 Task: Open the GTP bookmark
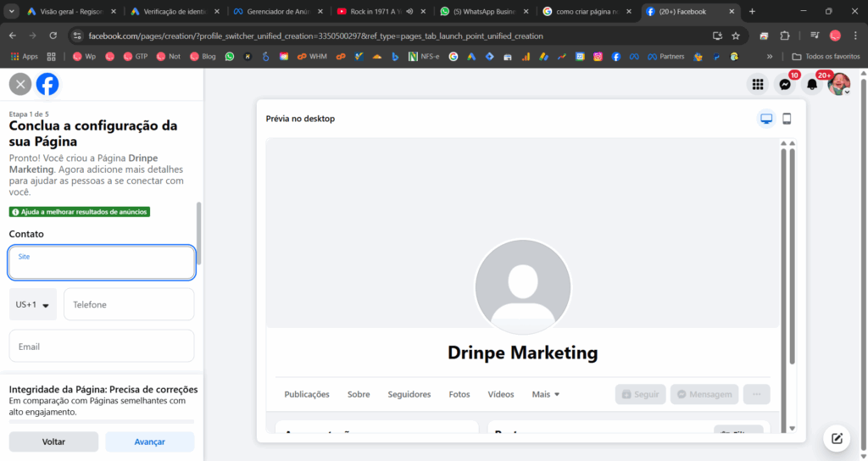(136, 57)
